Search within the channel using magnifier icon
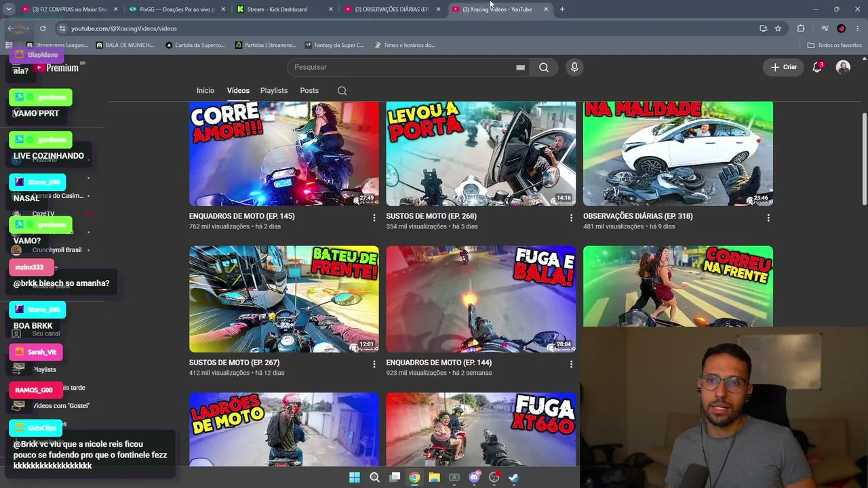Viewport: 868px width, 488px height. pos(342,91)
